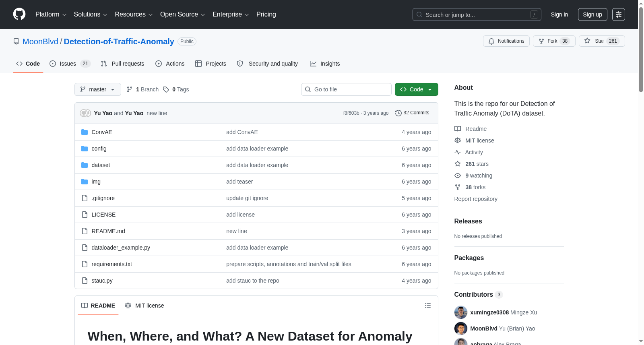This screenshot has width=644, height=345.
Task: Click the Activity pulse icon
Action: pos(458,152)
